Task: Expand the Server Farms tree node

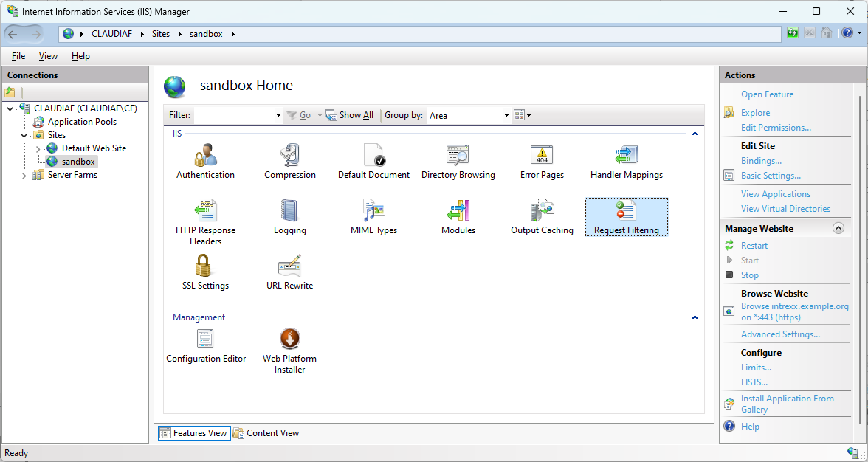Action: pos(24,176)
